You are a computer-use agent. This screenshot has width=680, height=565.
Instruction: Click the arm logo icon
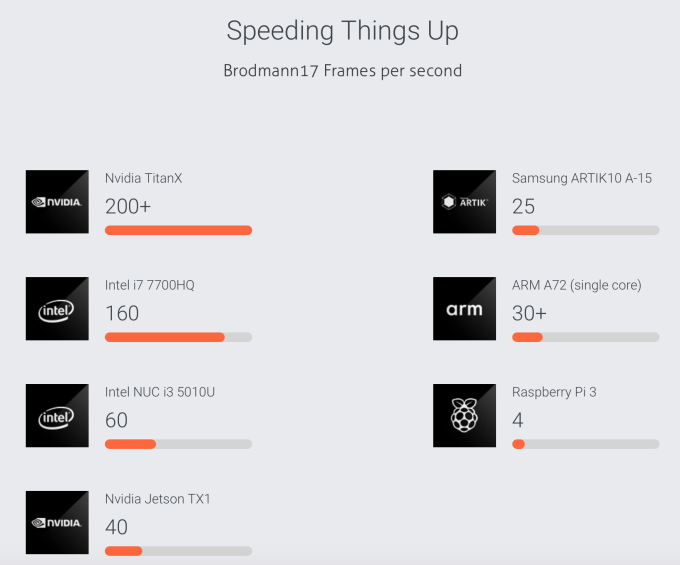464,309
